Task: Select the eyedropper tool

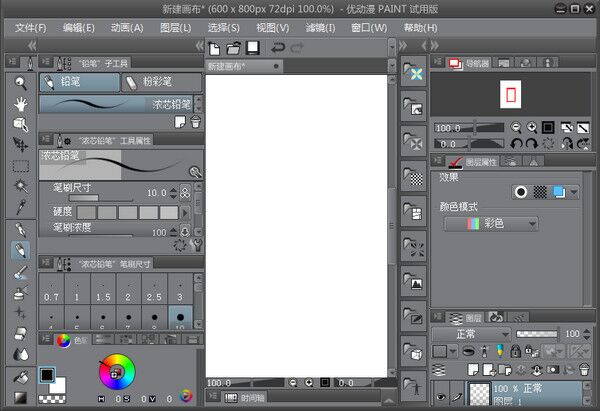Action: [x=20, y=208]
